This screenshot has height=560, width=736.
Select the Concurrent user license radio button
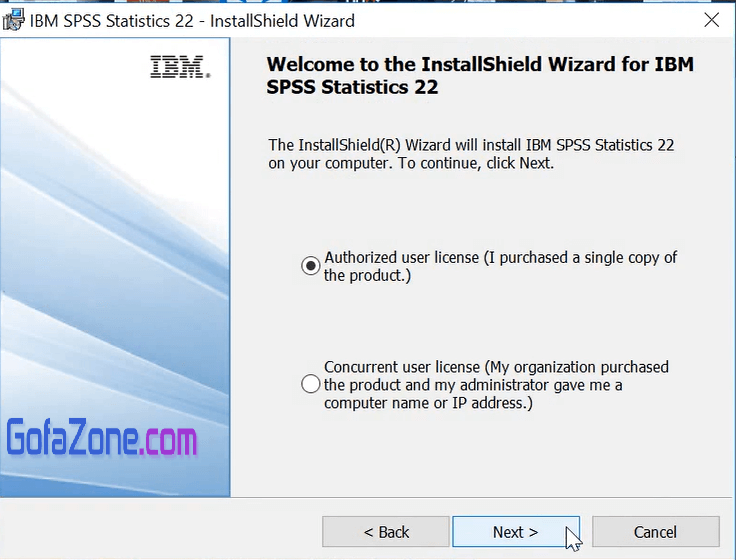(311, 385)
